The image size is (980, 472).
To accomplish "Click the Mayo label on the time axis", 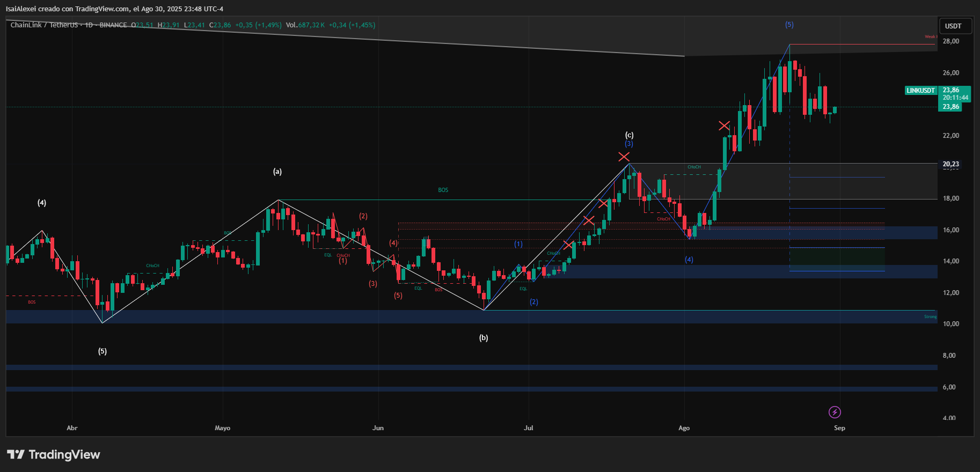I will tap(222, 428).
